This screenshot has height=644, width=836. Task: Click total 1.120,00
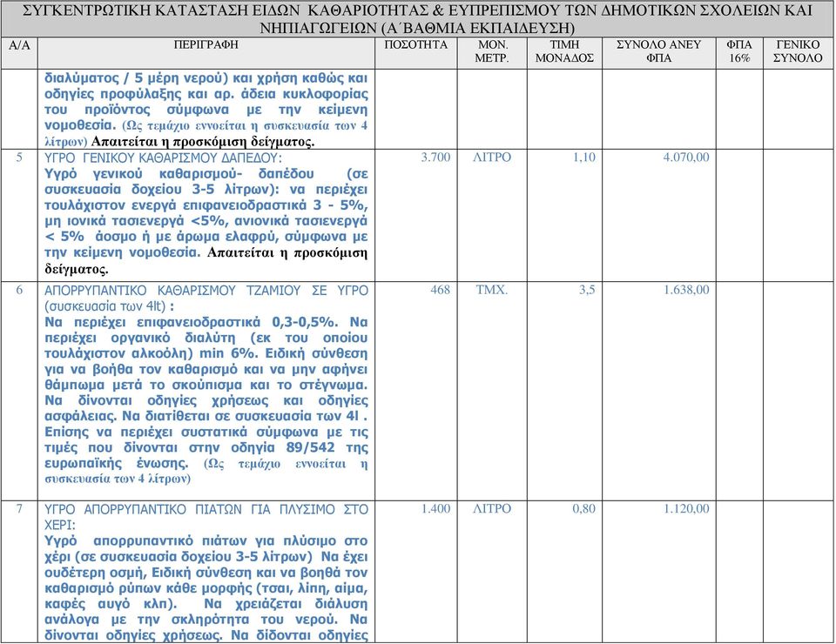tap(686, 509)
